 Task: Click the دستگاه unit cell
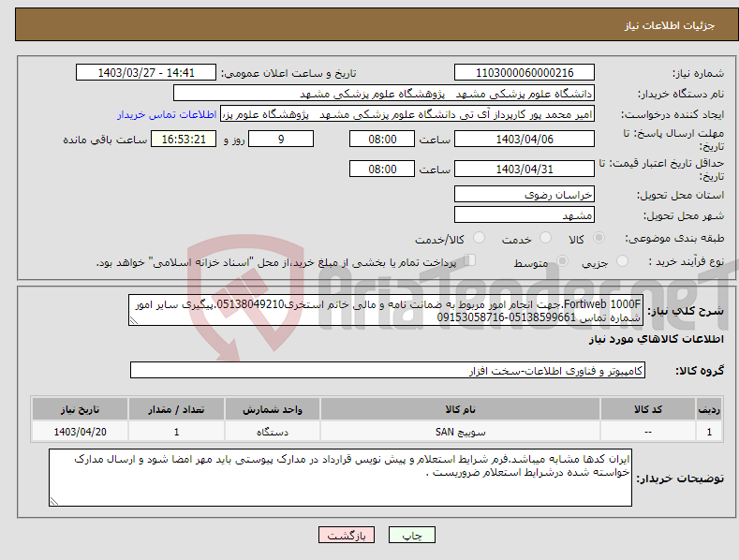(272, 432)
